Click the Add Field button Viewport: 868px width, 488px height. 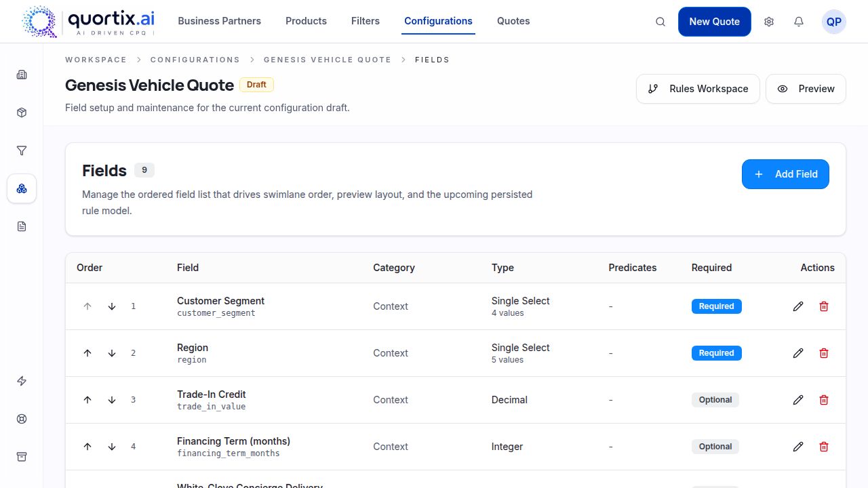[x=785, y=174]
